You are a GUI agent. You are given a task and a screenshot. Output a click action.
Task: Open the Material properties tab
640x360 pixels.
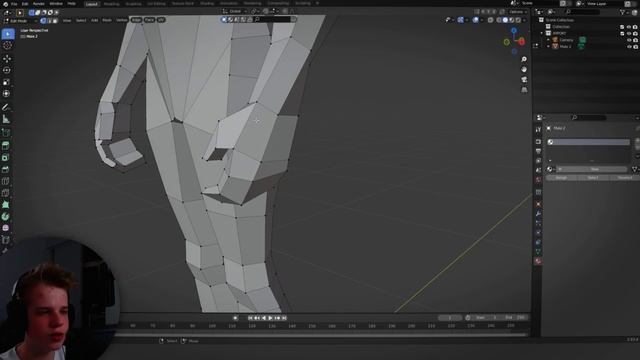coord(538,261)
